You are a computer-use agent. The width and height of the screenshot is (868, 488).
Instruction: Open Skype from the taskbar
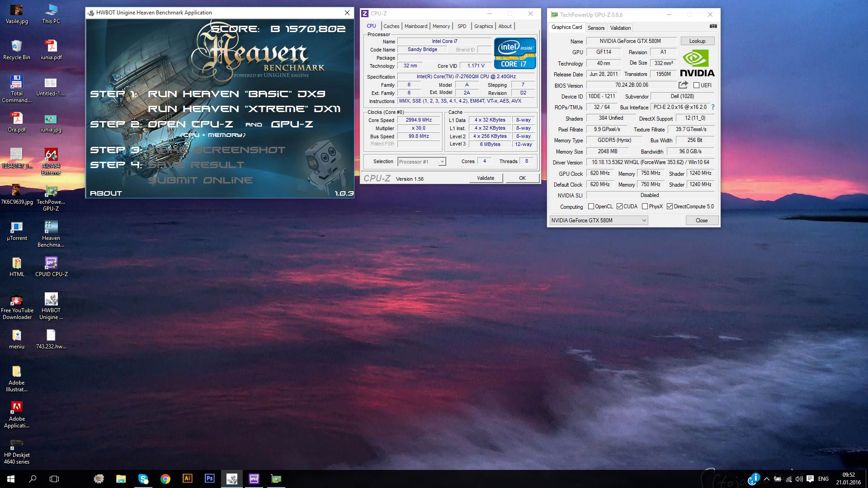coord(143,479)
